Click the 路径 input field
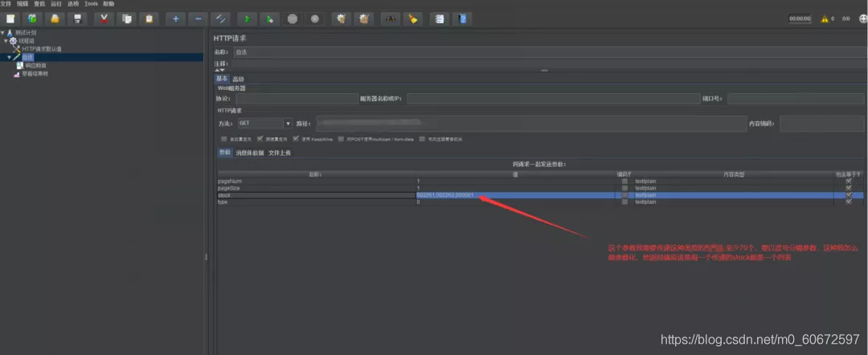 click(x=530, y=124)
